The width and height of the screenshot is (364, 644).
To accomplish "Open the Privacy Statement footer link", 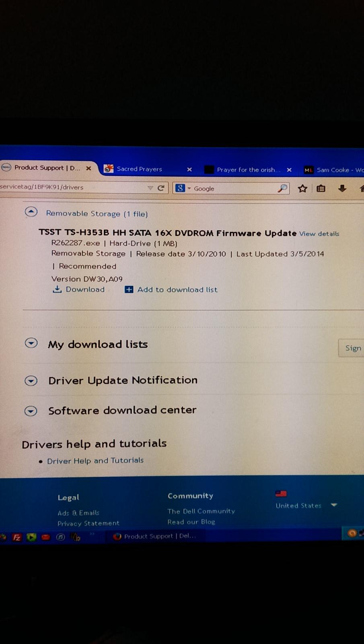I will point(88,523).
